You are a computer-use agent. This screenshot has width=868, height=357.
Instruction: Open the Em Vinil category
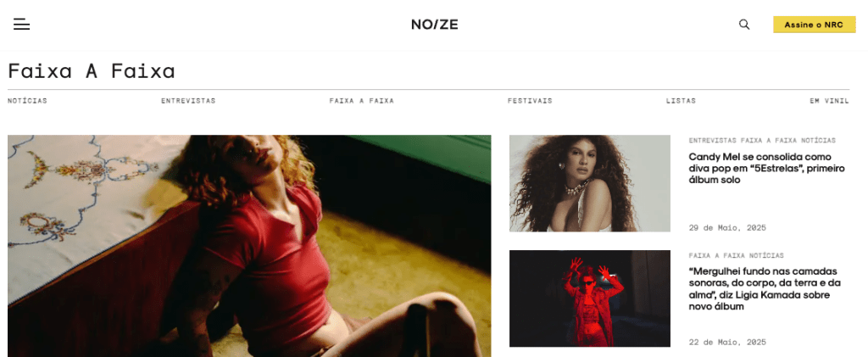coord(829,101)
